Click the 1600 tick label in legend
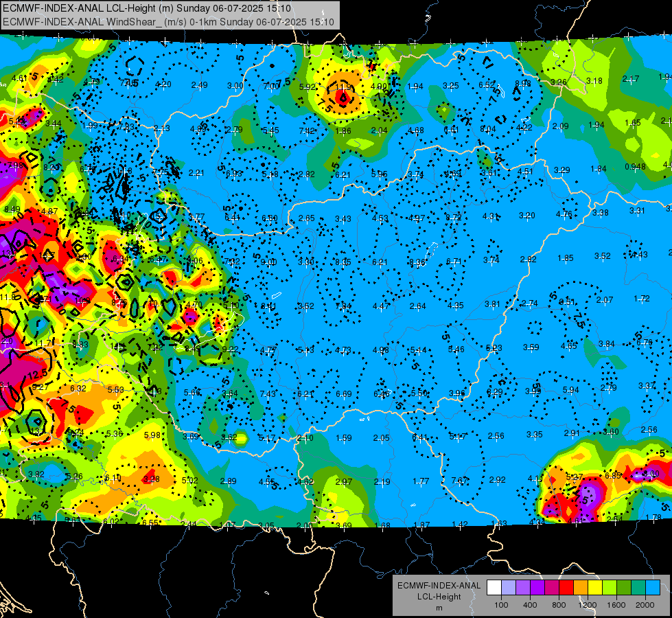This screenshot has height=618, width=672. coord(616,605)
